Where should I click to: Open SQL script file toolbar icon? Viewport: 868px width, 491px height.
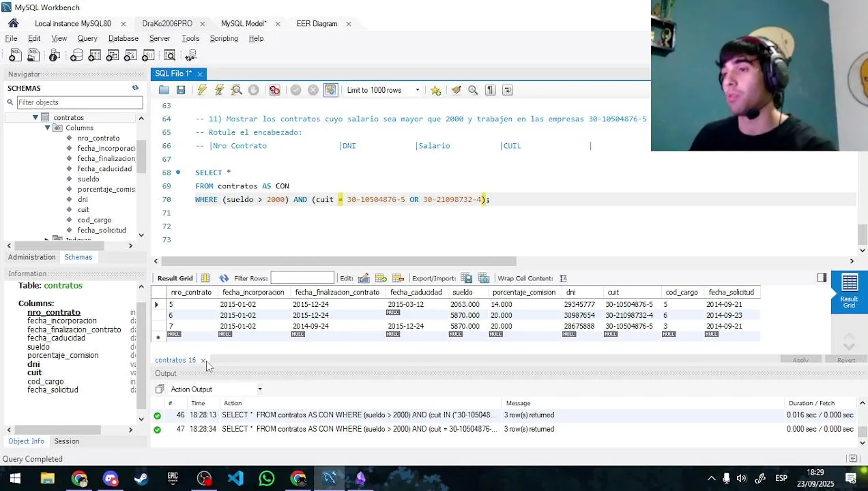pyautogui.click(x=33, y=55)
